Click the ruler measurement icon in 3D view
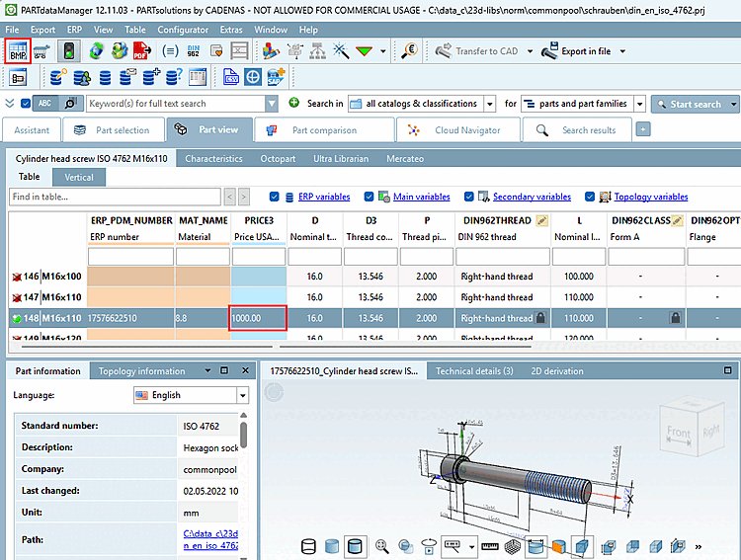Viewport: 741px width, 560px height. tap(490, 547)
